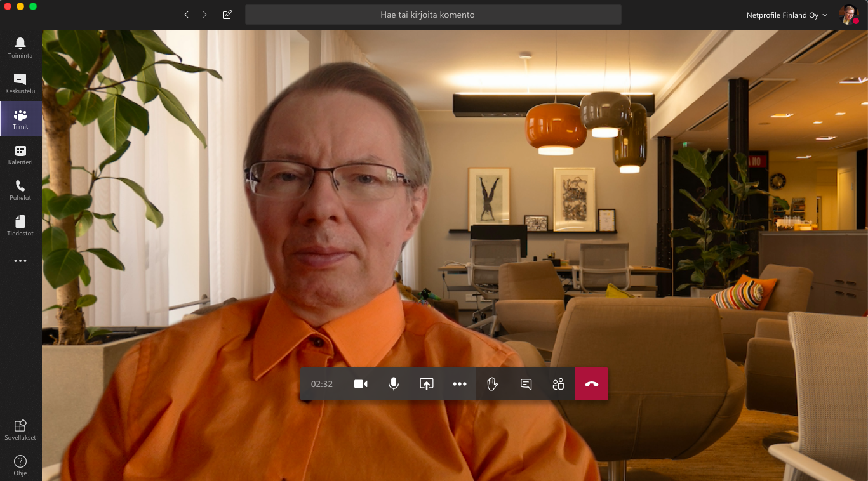The width and height of the screenshot is (868, 481).
Task: Select Tiimit teams tab
Action: tap(20, 119)
